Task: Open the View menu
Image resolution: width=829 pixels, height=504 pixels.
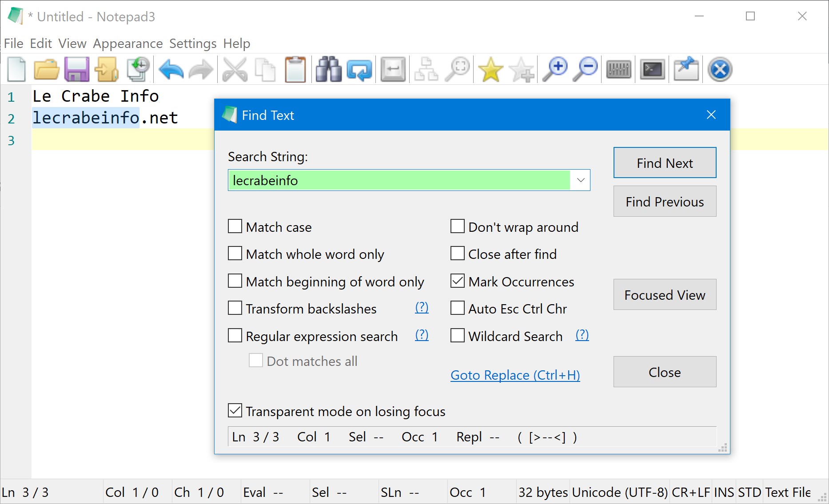Action: coord(72,44)
